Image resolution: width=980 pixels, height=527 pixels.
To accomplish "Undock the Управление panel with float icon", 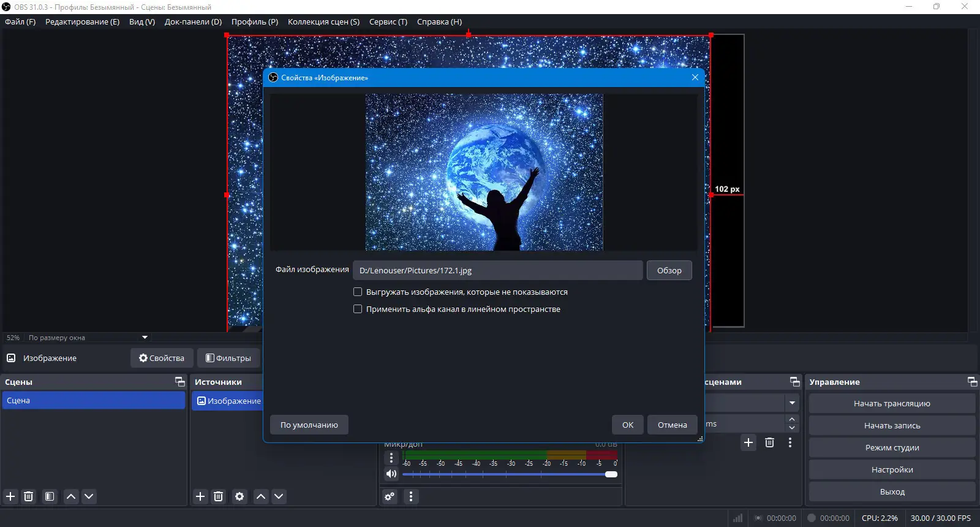I will point(972,382).
